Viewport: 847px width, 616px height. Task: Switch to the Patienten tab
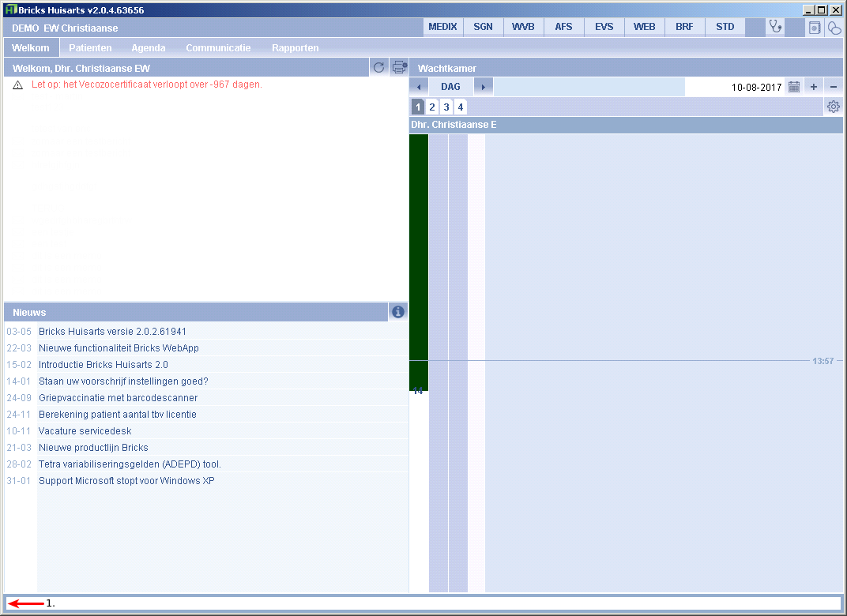90,48
